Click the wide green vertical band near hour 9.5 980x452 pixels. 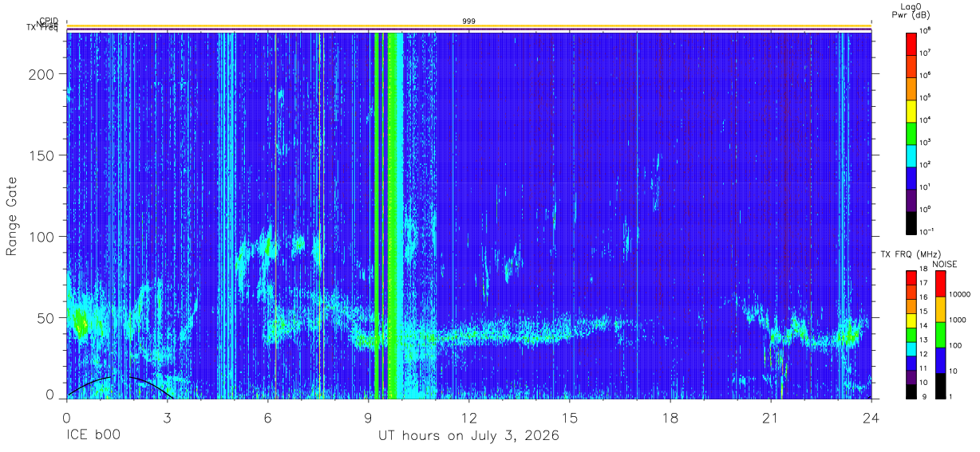click(394, 215)
